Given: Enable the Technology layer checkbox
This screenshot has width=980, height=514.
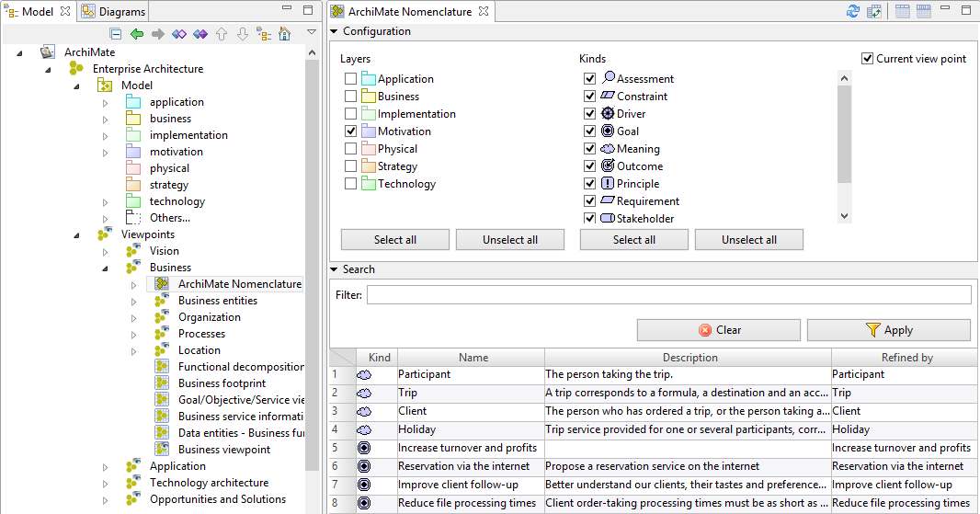Looking at the screenshot, I should [x=350, y=184].
